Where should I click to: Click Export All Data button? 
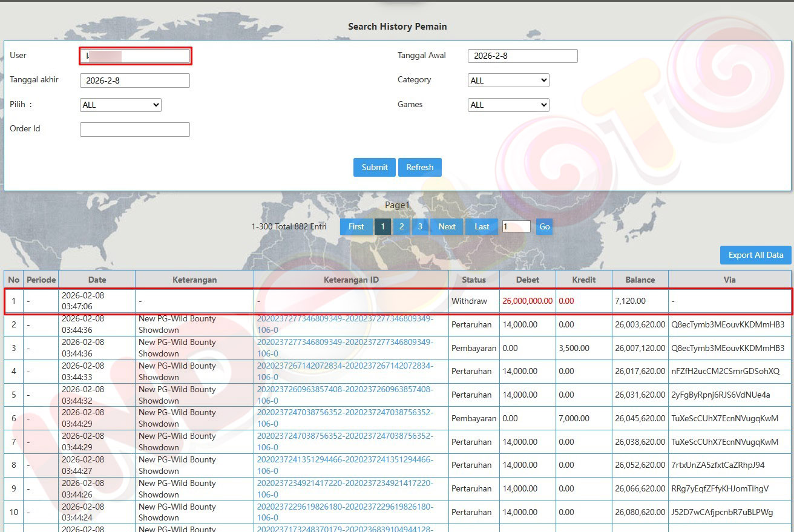pyautogui.click(x=755, y=255)
